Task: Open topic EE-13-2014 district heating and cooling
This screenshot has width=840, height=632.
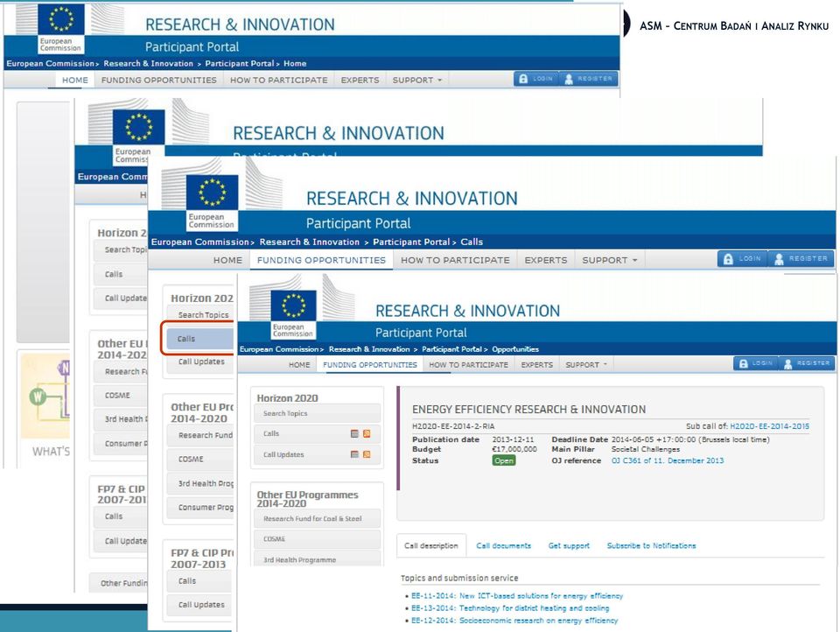Action: (510, 607)
